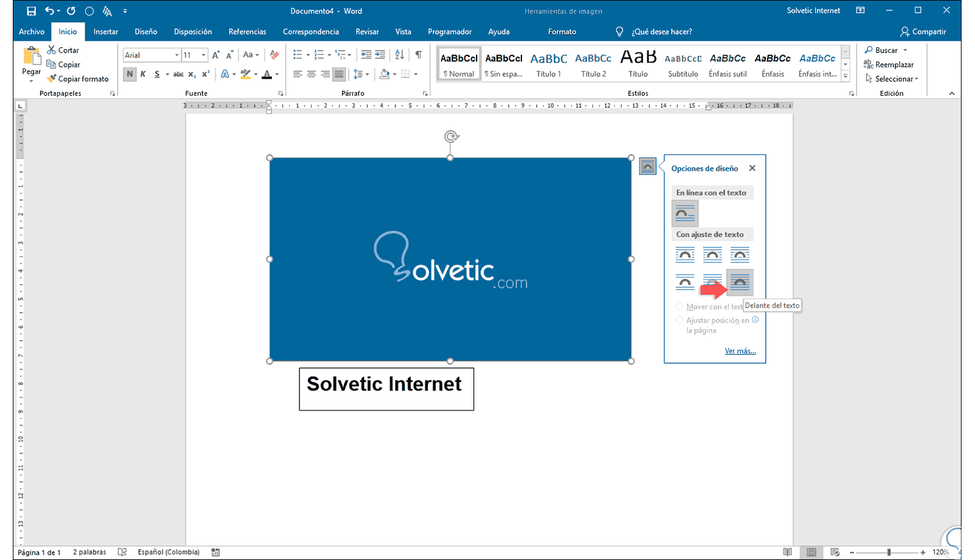Open the Referencias tab
Screen dimensions: 975x560
coord(247,31)
